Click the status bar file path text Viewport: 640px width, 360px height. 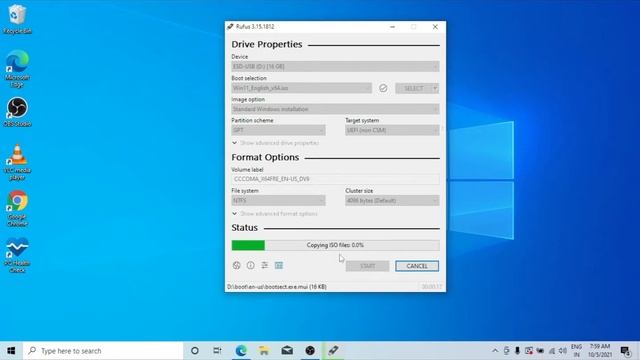pyautogui.click(x=277, y=287)
